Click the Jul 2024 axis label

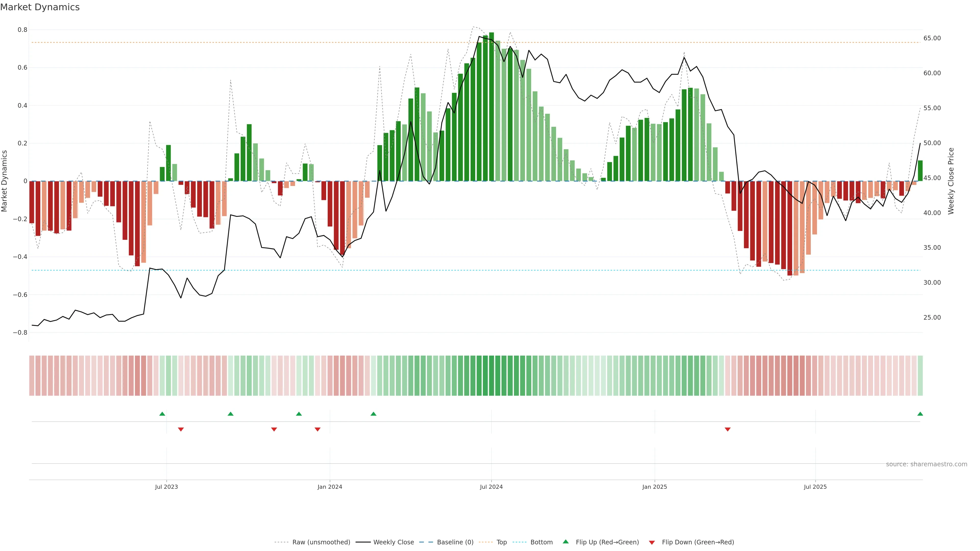tap(491, 487)
